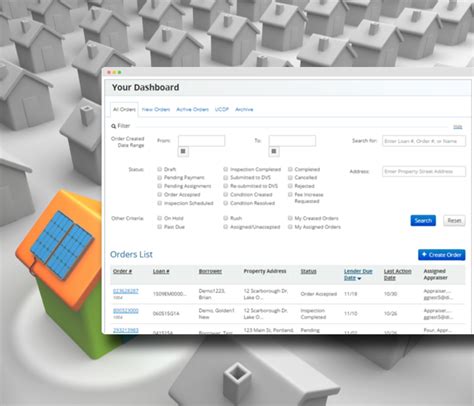This screenshot has height=406, width=474.
Task: Focus the Search for loan or order field
Action: (x=424, y=141)
